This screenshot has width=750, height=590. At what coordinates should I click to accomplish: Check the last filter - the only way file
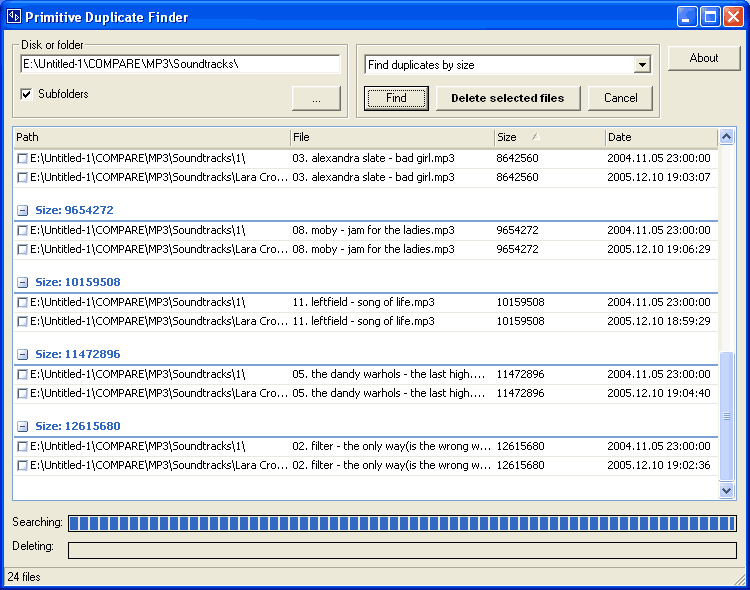click(x=23, y=466)
